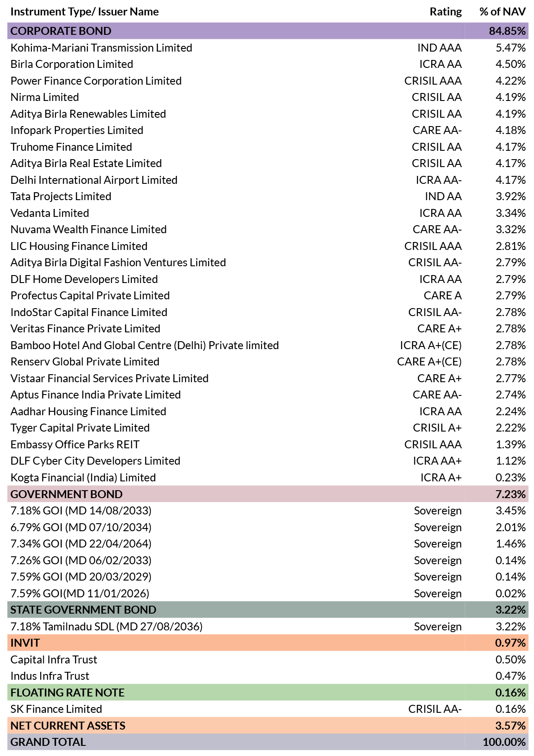The height and width of the screenshot is (756, 534).
Task: Click the ICRA A+(CE) rating for Bamboo Hotel
Action: (x=431, y=345)
